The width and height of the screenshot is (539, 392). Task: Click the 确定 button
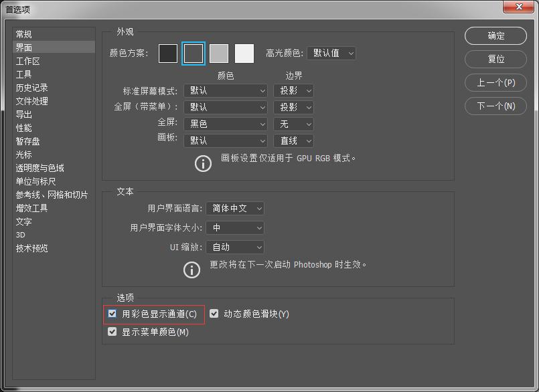495,36
